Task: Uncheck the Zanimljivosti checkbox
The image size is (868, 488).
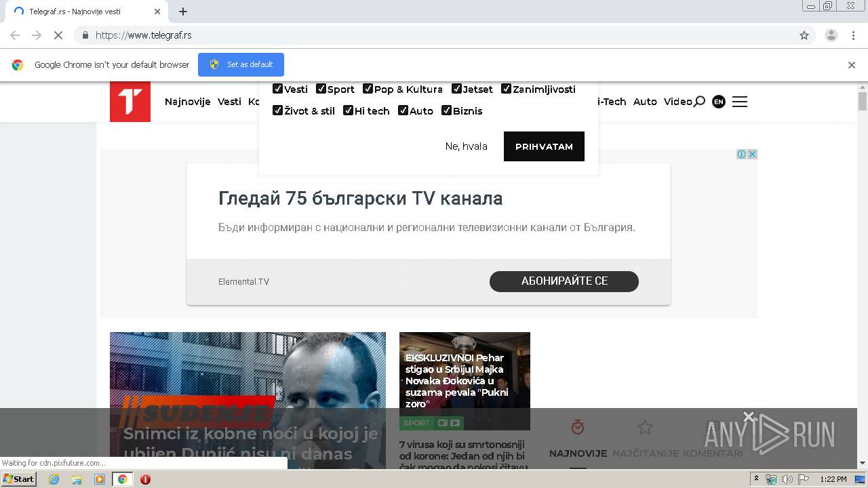Action: [x=506, y=89]
